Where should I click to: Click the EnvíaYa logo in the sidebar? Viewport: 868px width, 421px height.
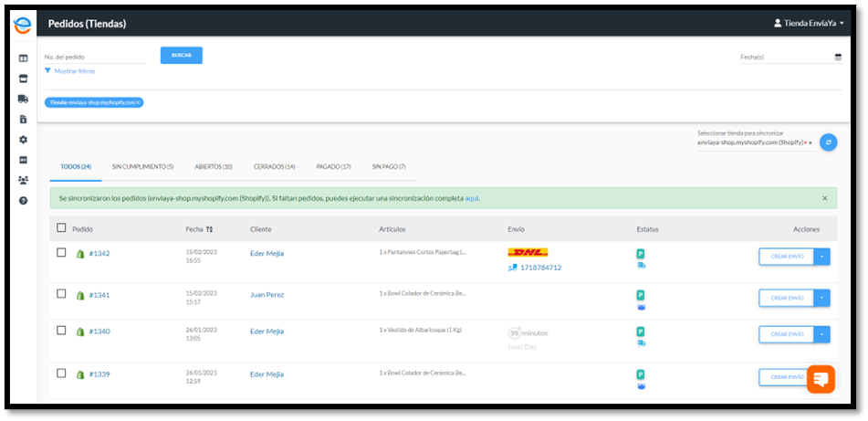(23, 25)
